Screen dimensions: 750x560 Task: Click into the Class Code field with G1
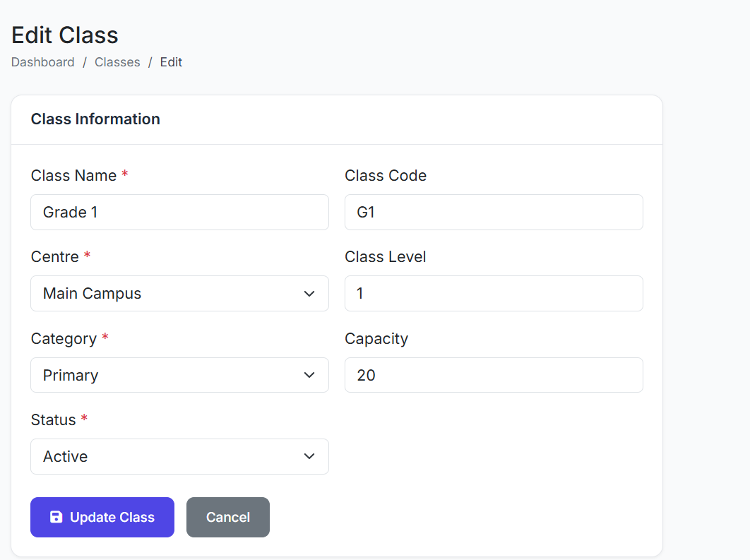coord(493,213)
